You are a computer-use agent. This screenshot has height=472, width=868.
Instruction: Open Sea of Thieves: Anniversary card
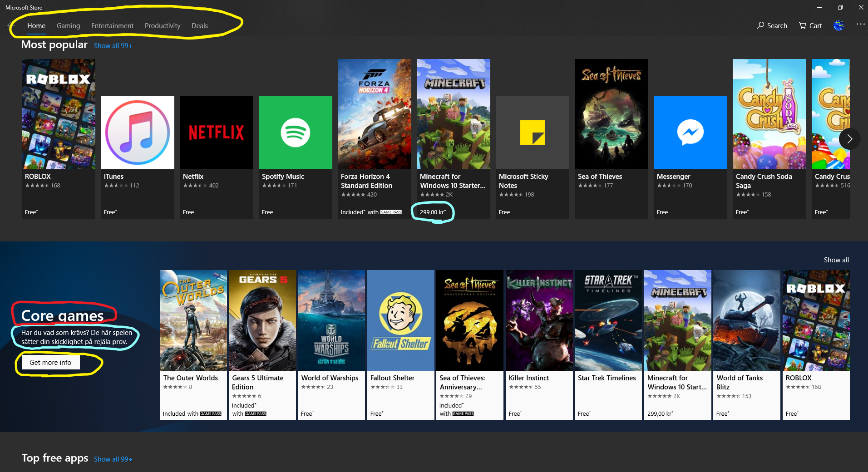pyautogui.click(x=470, y=345)
